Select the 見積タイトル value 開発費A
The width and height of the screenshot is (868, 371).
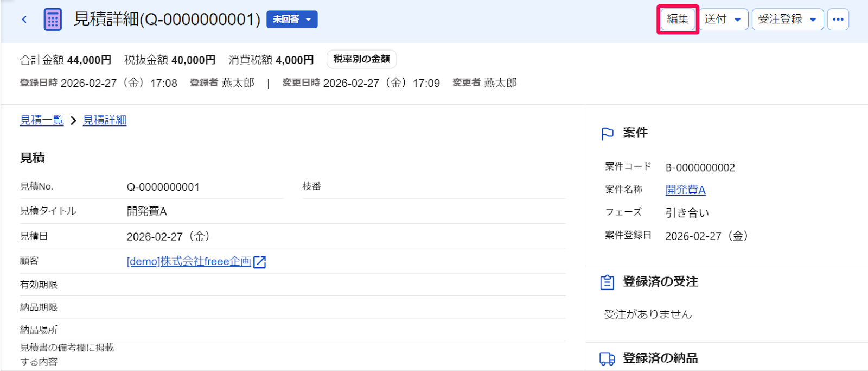[147, 211]
